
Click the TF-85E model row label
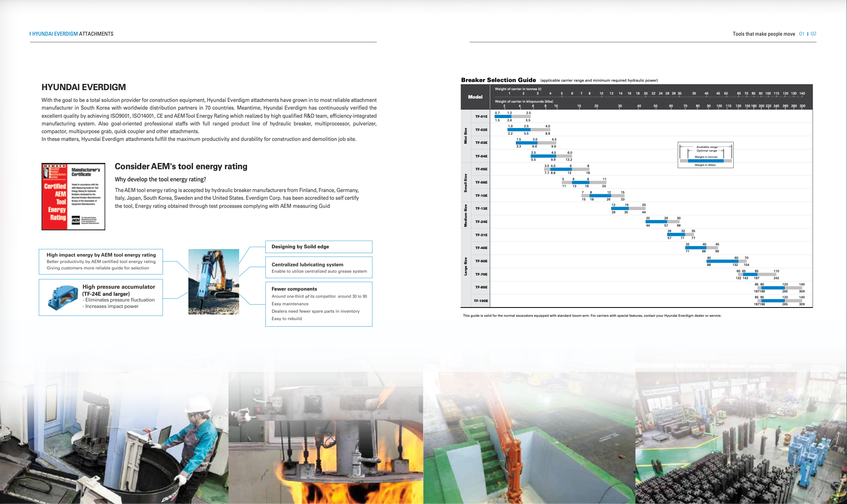(481, 287)
